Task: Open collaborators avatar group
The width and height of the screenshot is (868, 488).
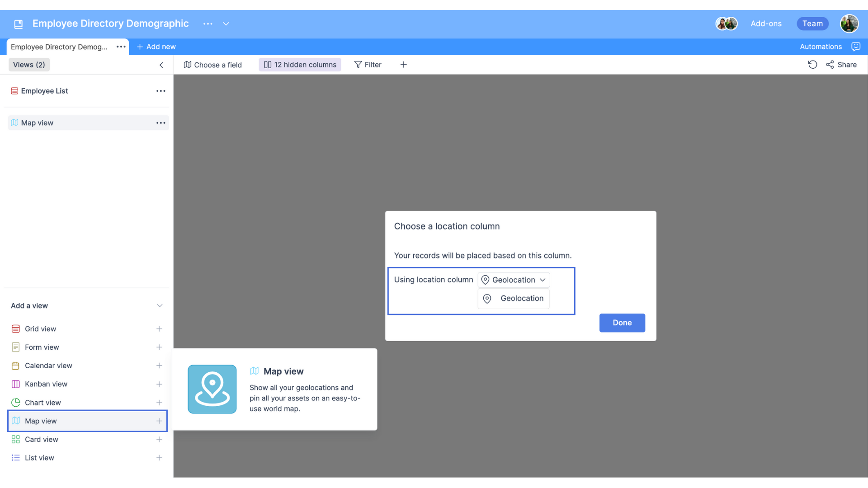Action: pos(726,23)
